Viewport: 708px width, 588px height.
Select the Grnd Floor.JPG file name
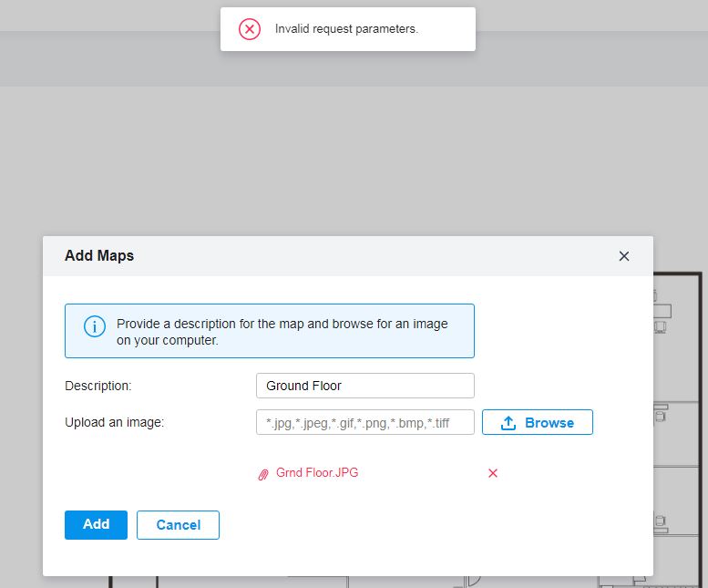[x=317, y=473]
